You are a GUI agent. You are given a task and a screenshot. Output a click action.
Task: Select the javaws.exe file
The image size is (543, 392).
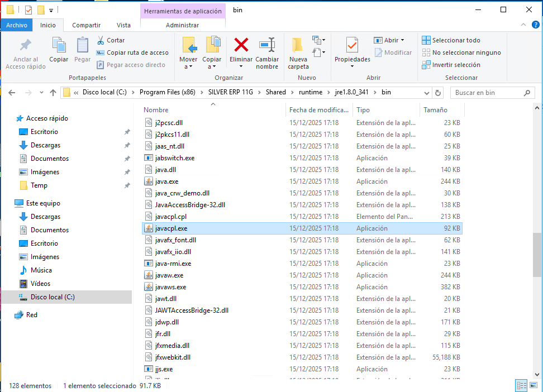pyautogui.click(x=302, y=286)
